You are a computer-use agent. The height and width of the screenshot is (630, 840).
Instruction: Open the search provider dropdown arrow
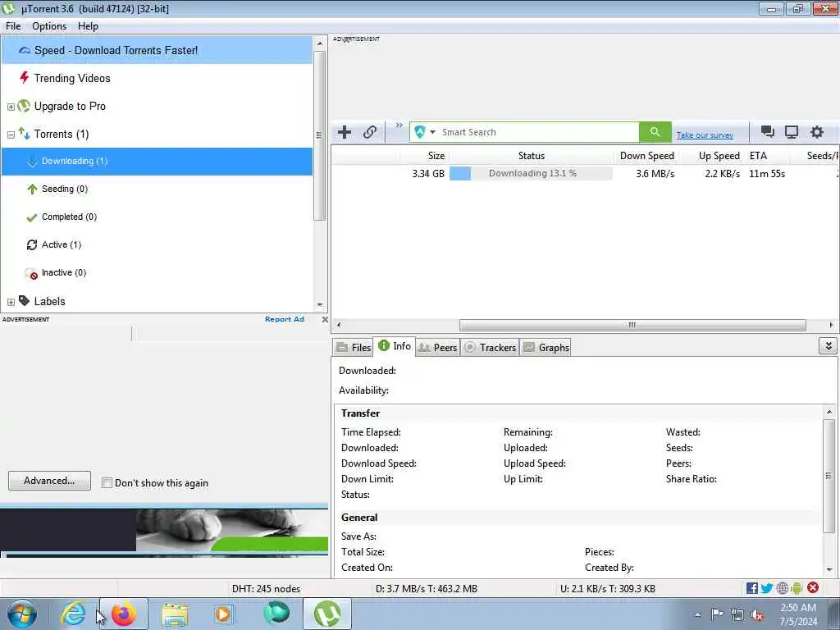(432, 132)
